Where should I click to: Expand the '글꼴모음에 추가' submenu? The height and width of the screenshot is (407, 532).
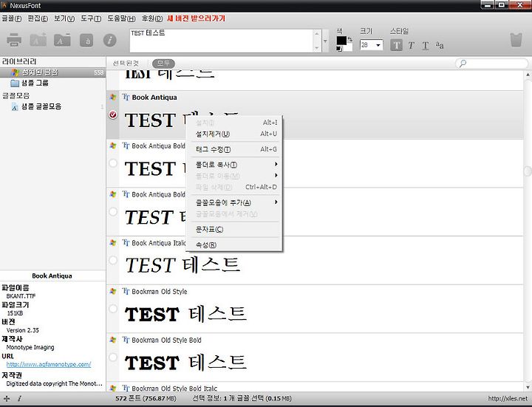[235, 202]
